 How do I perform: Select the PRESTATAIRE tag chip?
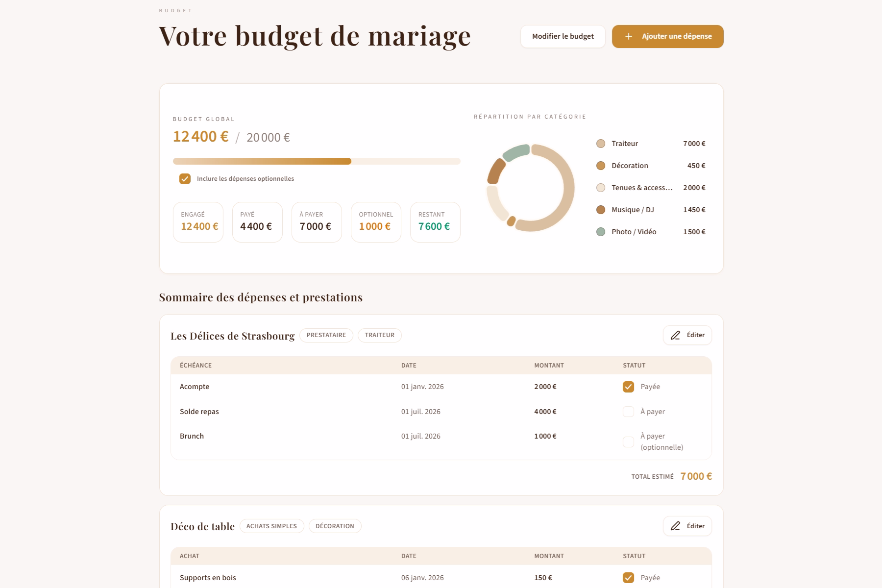click(x=326, y=335)
